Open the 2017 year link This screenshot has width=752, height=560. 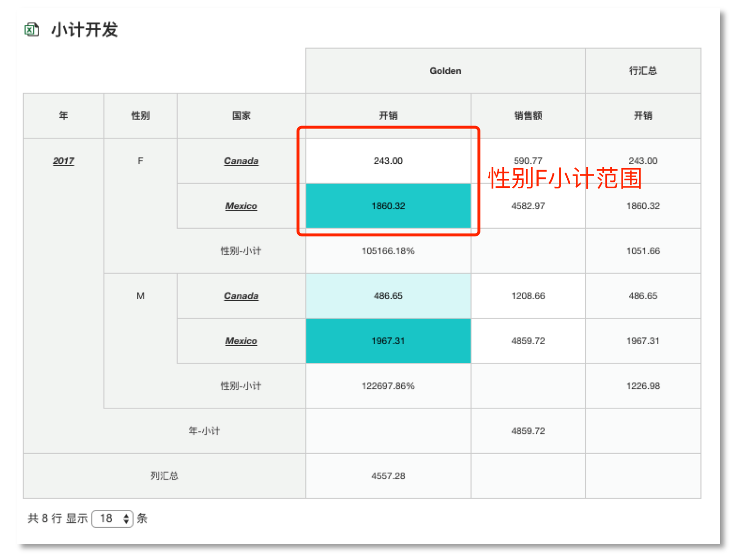(x=63, y=161)
